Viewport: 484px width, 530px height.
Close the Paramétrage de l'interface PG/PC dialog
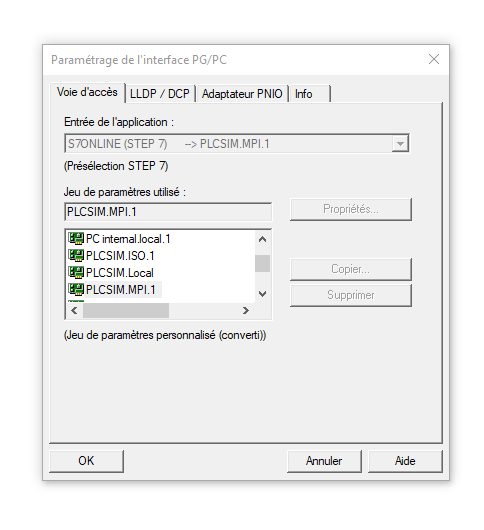(434, 59)
